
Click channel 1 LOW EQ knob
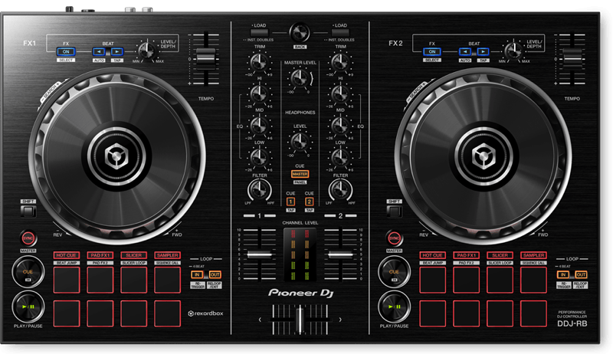pos(259,158)
